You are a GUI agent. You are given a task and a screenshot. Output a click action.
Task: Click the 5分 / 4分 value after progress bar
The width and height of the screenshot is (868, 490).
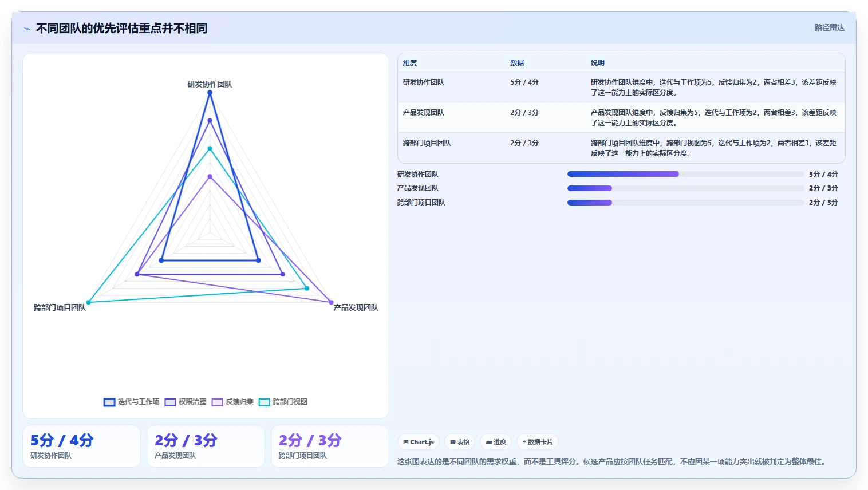pos(823,175)
